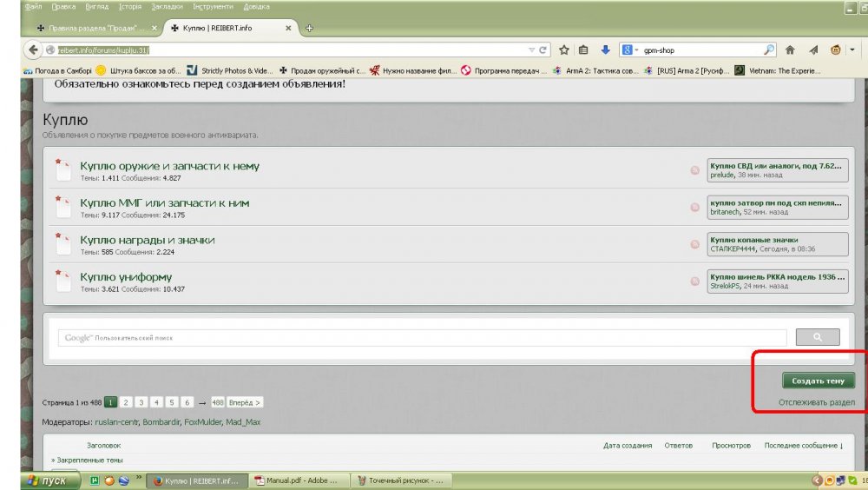Bookmark this page with the star icon
Screen dimensions: 868x490
564,50
